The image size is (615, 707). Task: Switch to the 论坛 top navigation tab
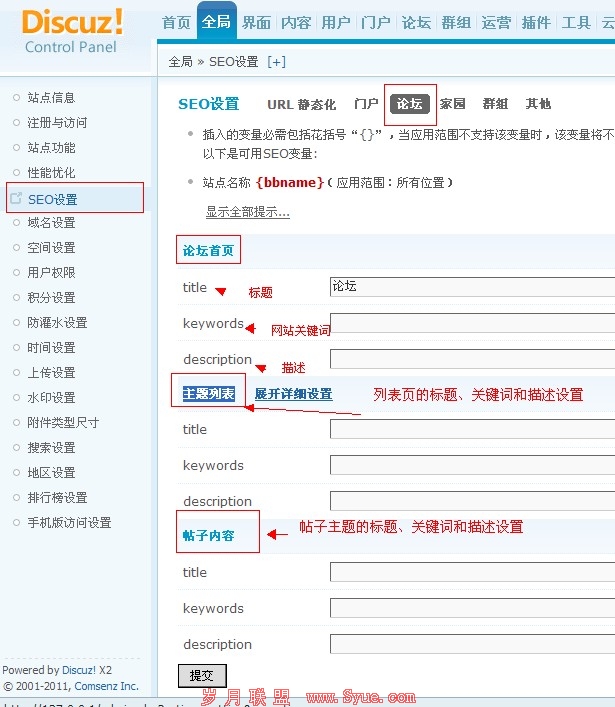pyautogui.click(x=415, y=23)
